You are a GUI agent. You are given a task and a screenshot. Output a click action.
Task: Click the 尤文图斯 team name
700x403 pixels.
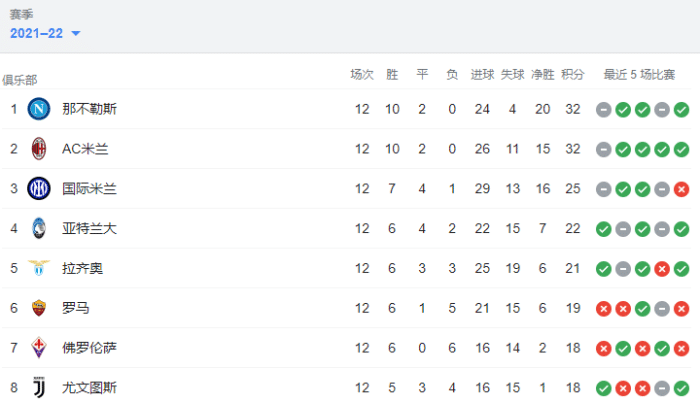click(89, 387)
